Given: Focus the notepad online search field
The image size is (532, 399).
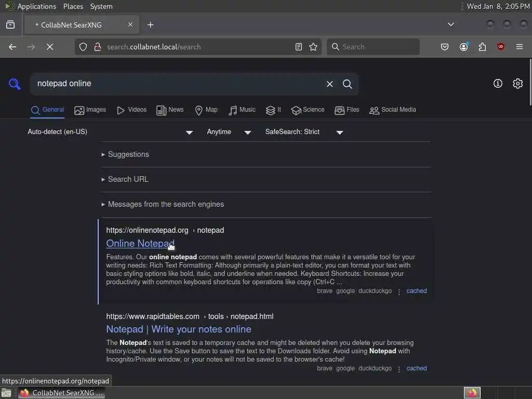Looking at the screenshot, I should tap(178, 84).
